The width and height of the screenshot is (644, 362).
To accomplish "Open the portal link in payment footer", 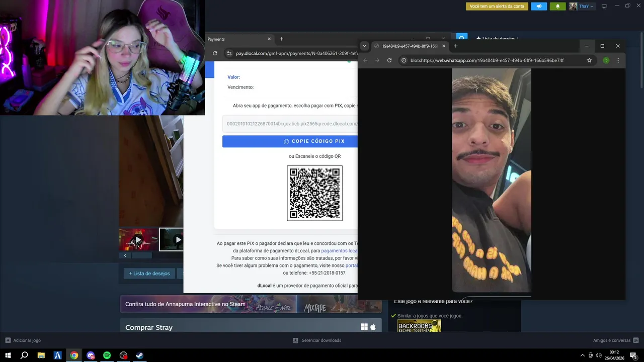I will [351, 265].
